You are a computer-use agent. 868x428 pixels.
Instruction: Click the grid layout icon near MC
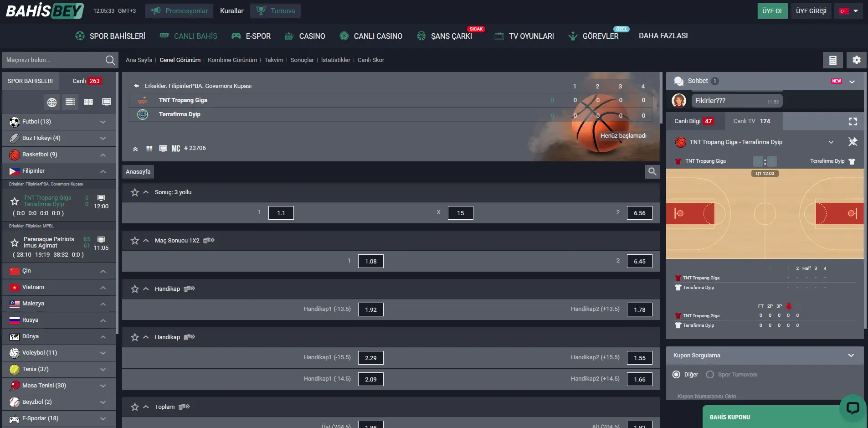click(x=149, y=149)
